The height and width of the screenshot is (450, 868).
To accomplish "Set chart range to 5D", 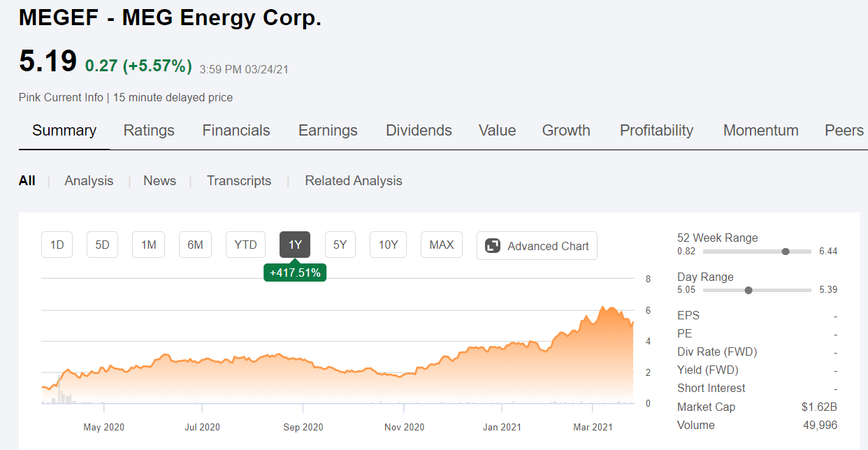I will [102, 245].
